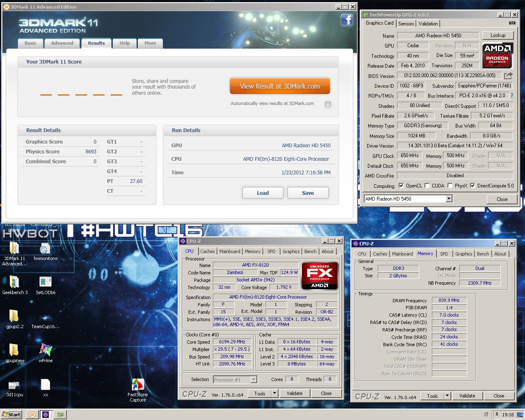Toggle automatically view results at 3DMark.com
The height and width of the screenshot is (420, 525).
[328, 104]
